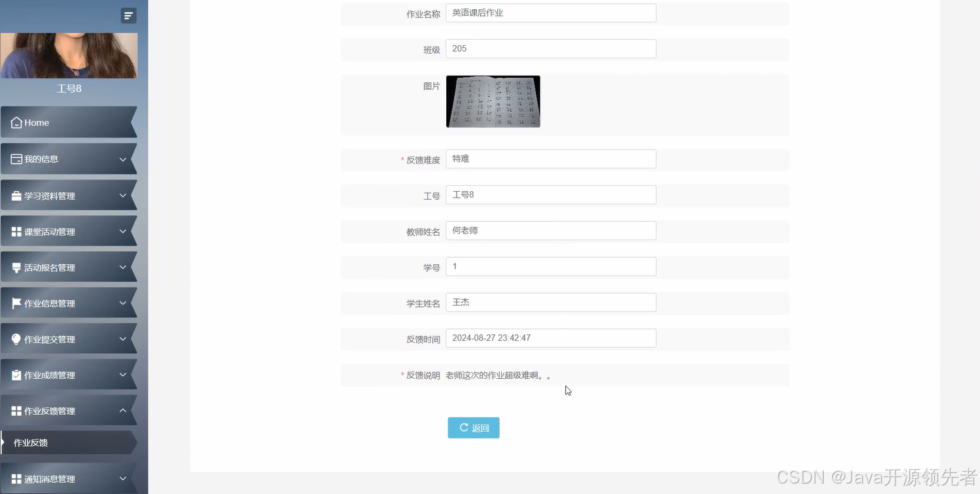Collapse the 作业反馈管理 section
Screen dimensions: 980x494
click(x=69, y=410)
